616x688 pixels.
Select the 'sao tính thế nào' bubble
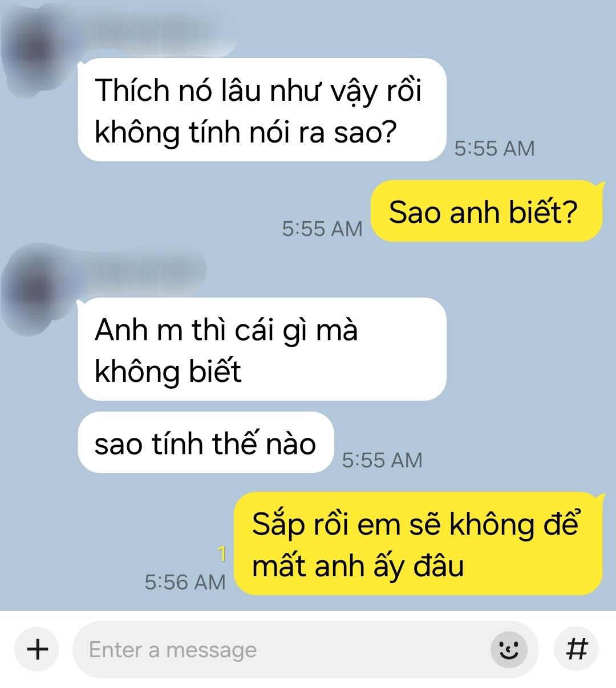205,443
